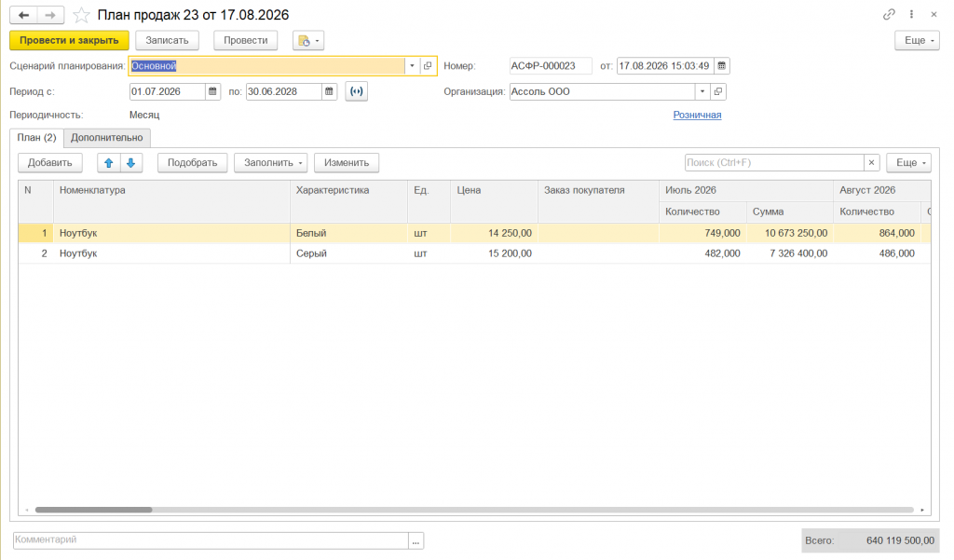
Task: Click Провести button
Action: click(x=245, y=40)
